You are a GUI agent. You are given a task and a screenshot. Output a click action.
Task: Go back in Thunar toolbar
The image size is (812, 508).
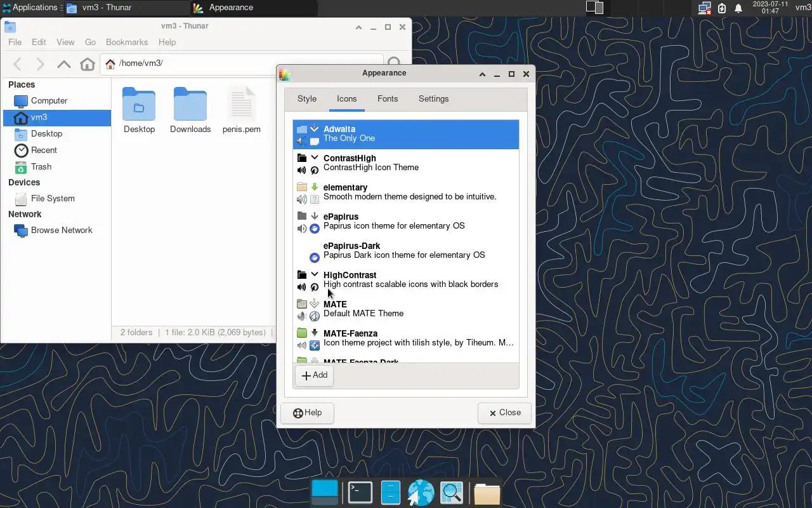[x=18, y=64]
